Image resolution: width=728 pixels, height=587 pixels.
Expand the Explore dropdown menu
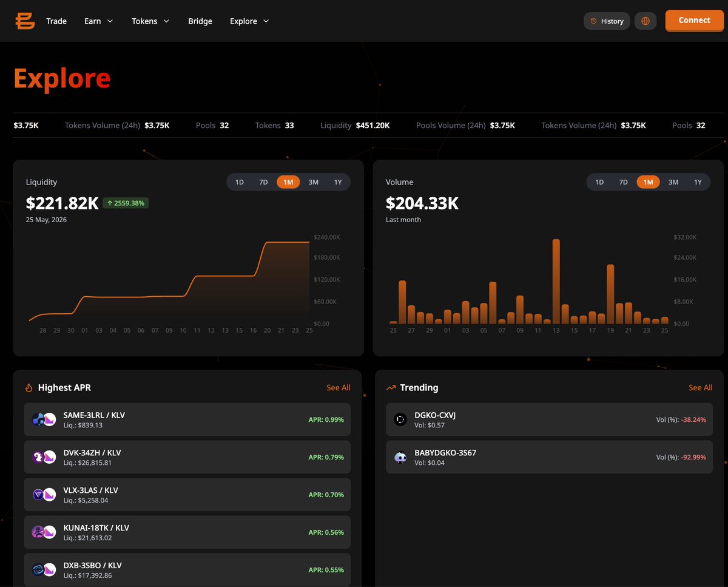(x=249, y=21)
